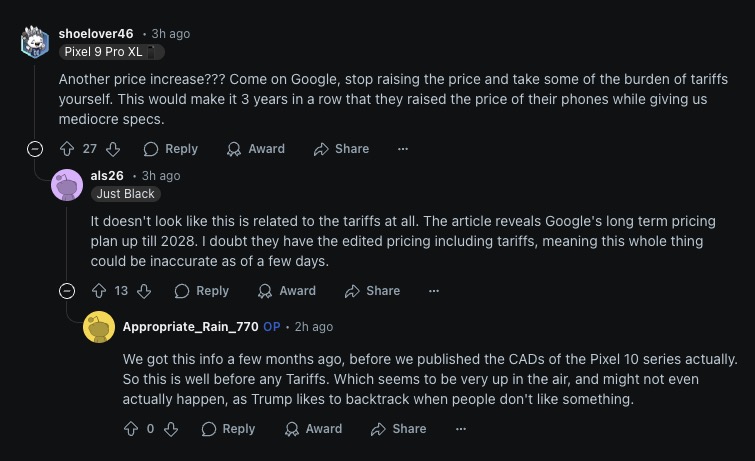Click shoelover46's avatar image
Screen dimensions: 755x461
(35, 42)
